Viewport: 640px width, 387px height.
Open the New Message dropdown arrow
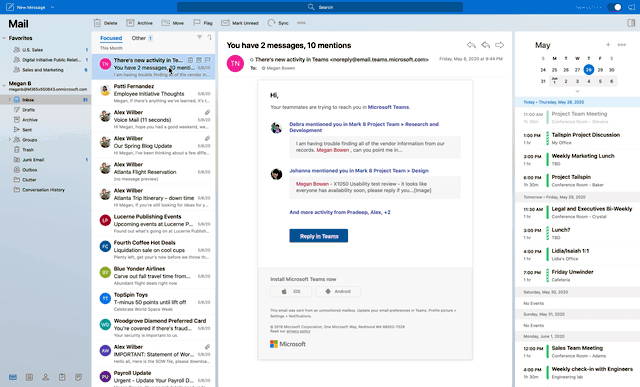52,7
